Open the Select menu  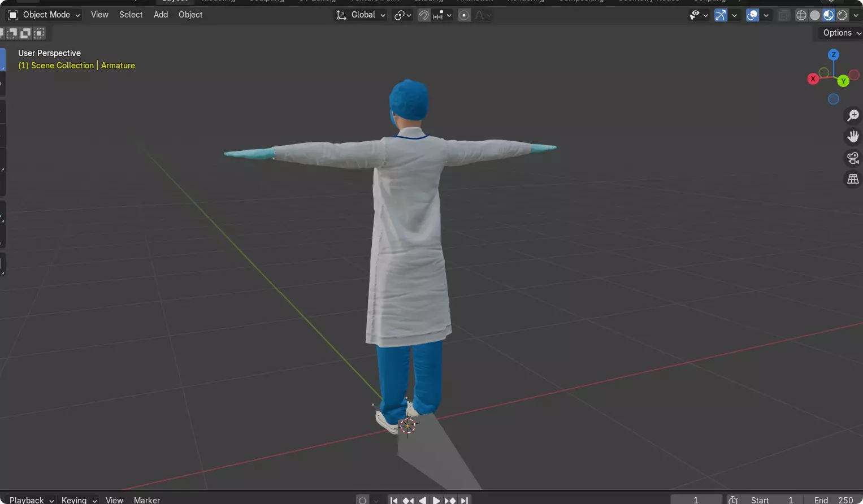[x=131, y=15]
